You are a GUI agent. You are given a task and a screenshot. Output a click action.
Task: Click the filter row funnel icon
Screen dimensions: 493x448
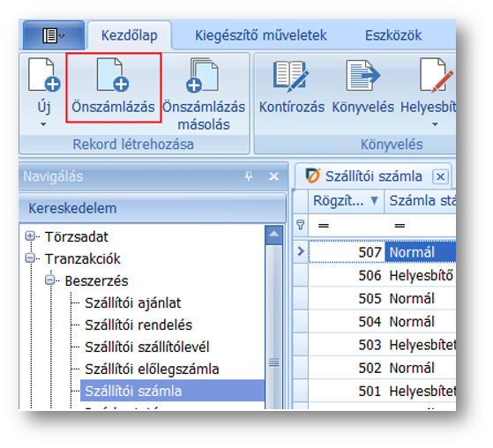click(x=300, y=225)
